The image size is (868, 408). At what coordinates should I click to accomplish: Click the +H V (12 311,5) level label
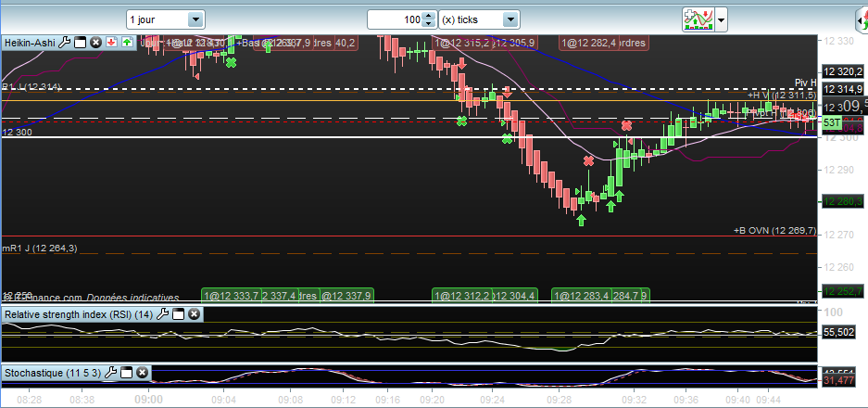click(782, 96)
